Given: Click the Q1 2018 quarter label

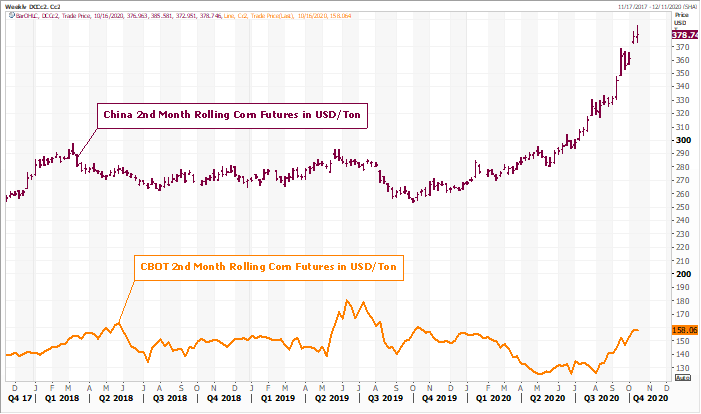Looking at the screenshot, I should click(62, 397).
